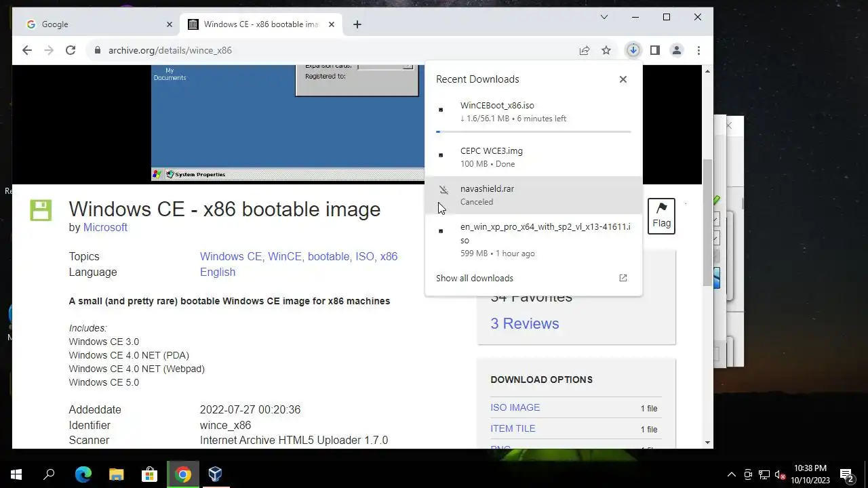Click the browser back arrow
The image size is (868, 488).
click(27, 50)
